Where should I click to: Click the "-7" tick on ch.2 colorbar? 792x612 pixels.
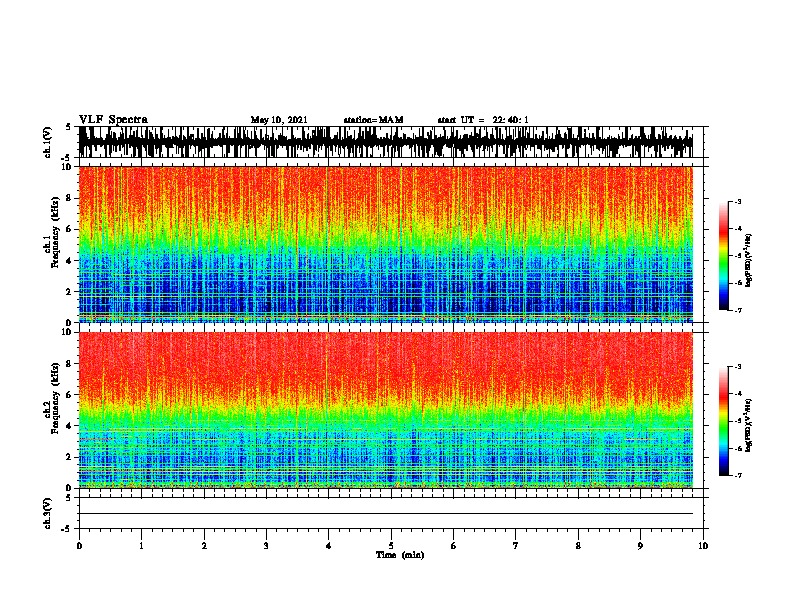[738, 476]
